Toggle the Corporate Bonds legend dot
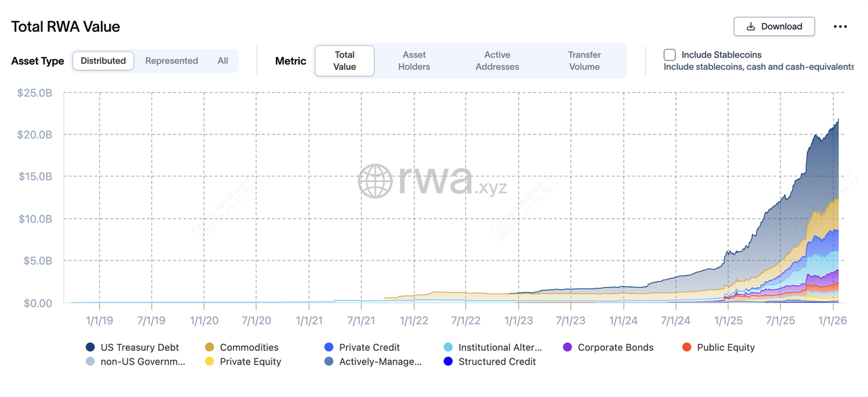Image resolution: width=868 pixels, height=397 pixels. point(568,347)
